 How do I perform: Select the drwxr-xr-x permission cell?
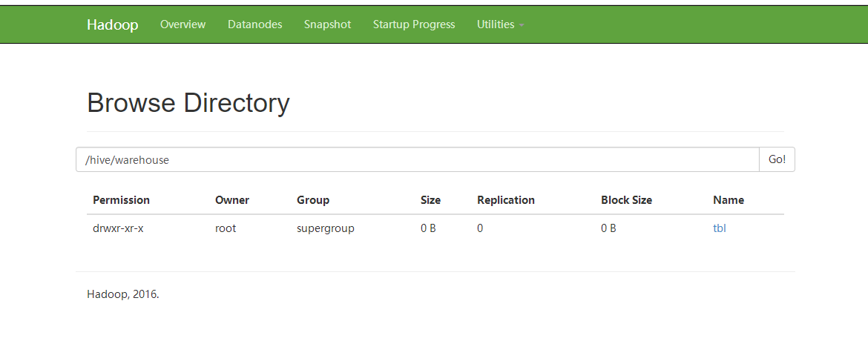[118, 228]
